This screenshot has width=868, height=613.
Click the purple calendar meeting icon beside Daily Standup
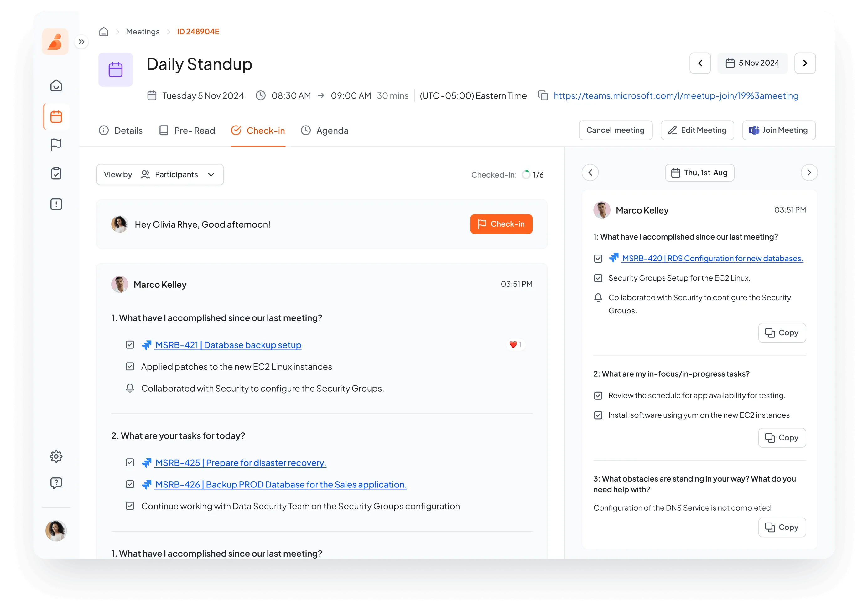coord(115,70)
